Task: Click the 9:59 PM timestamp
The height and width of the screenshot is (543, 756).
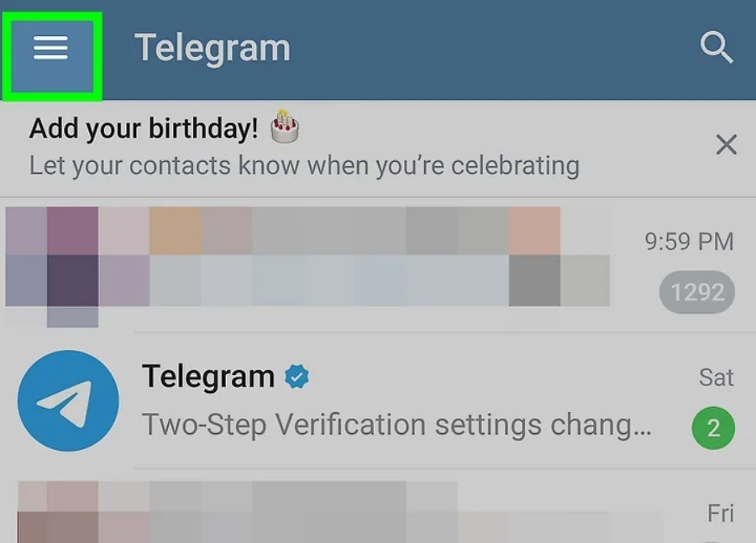Action: [x=689, y=242]
